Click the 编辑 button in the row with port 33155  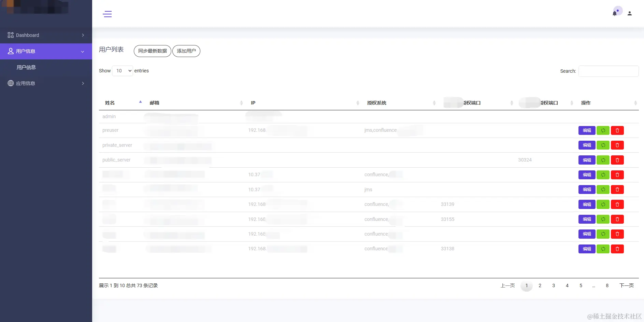(587, 219)
